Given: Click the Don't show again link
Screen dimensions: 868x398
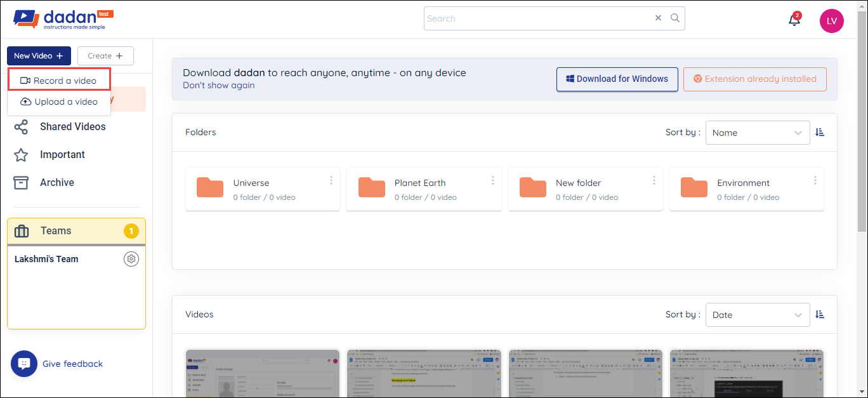Looking at the screenshot, I should (219, 85).
